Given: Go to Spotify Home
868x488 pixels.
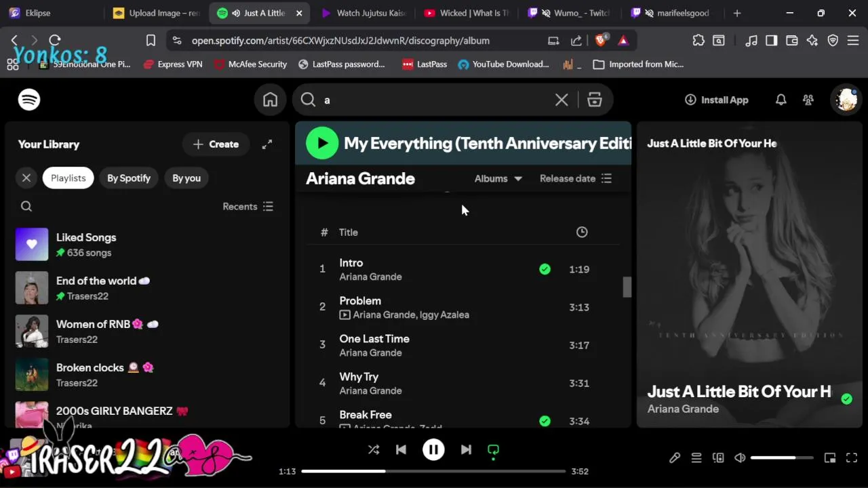Looking at the screenshot, I should coord(270,100).
